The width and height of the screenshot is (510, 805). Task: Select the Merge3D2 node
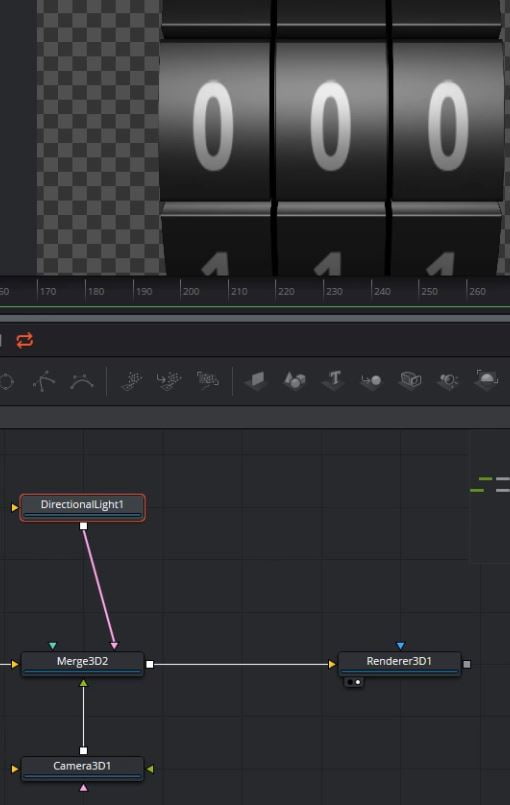pyautogui.click(x=82, y=664)
